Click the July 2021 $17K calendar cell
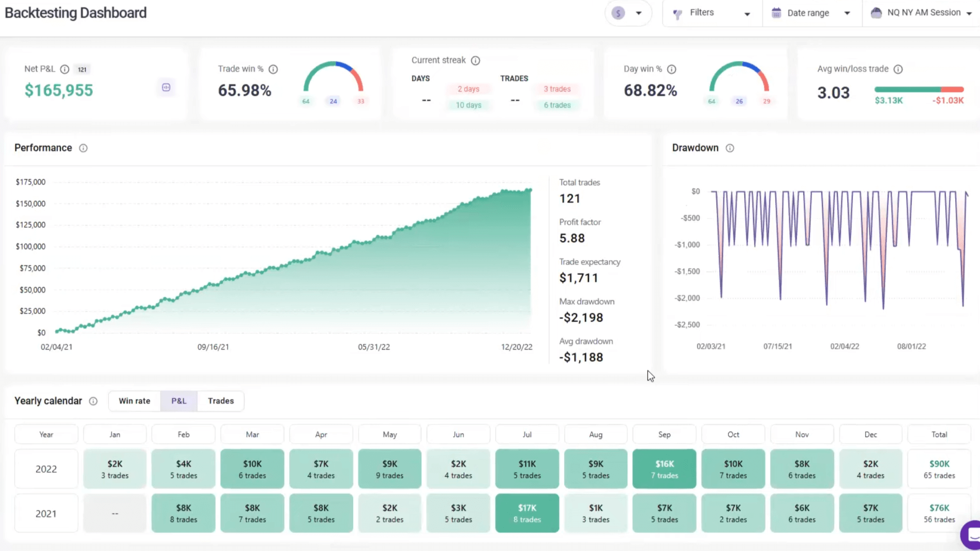 pyautogui.click(x=527, y=513)
